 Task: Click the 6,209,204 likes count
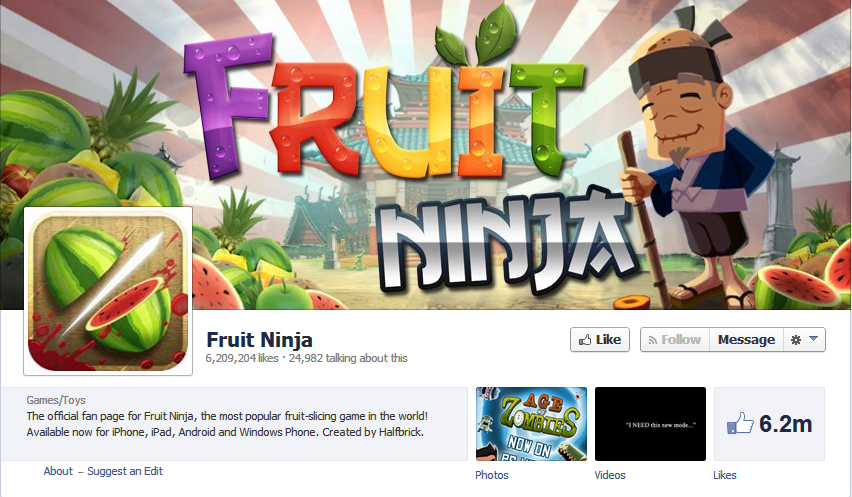click(242, 358)
